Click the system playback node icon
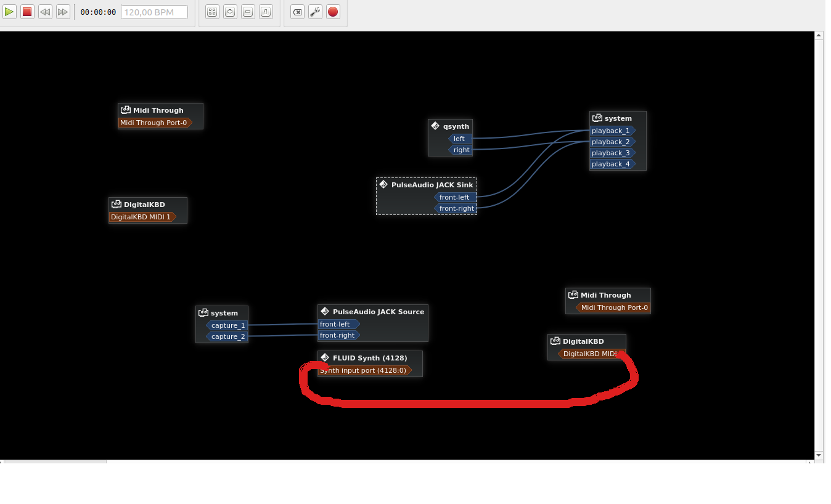This screenshot has width=831, height=504. click(x=597, y=118)
